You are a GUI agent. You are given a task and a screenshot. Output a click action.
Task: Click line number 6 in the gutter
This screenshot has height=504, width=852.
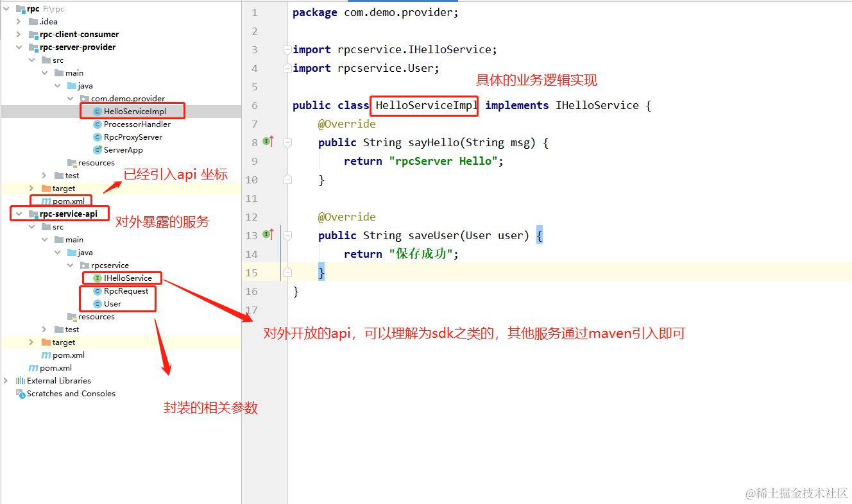[255, 105]
